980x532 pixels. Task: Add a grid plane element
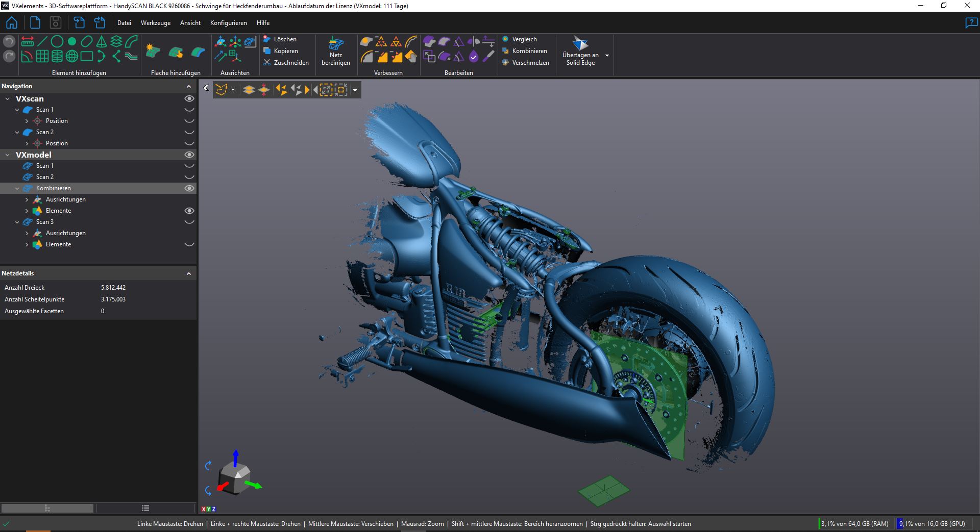[x=42, y=56]
